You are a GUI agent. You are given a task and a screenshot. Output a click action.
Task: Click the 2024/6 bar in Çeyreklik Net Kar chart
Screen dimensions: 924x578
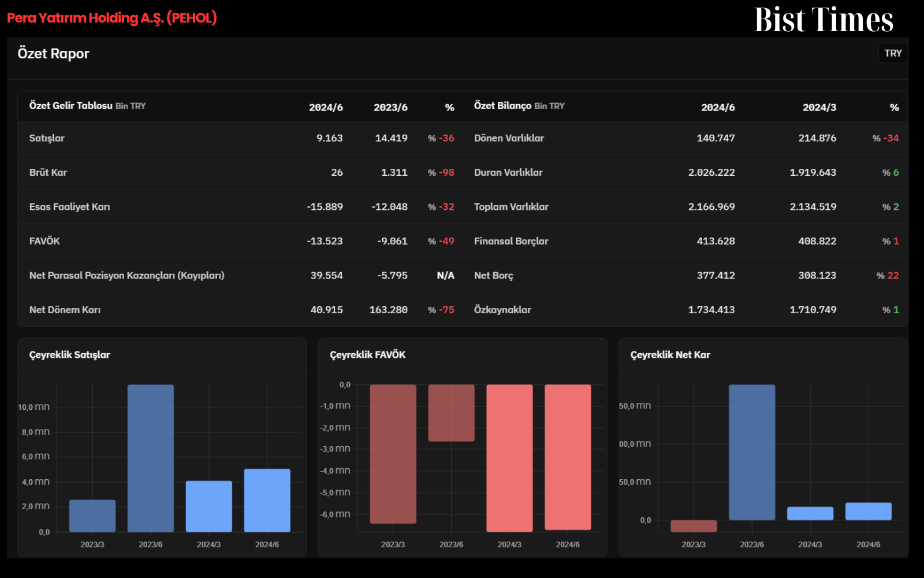[868, 512]
